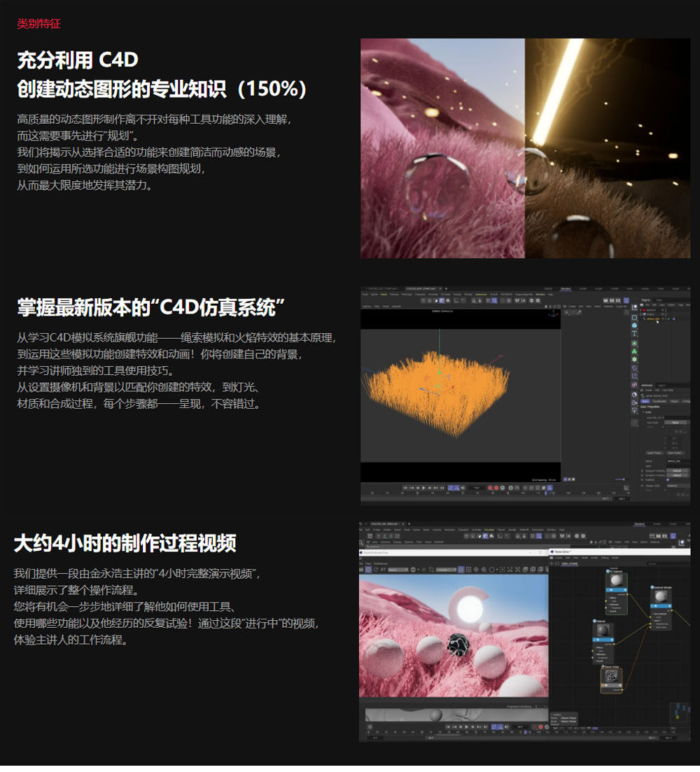Click the RenderView refresh icon

(x=375, y=570)
